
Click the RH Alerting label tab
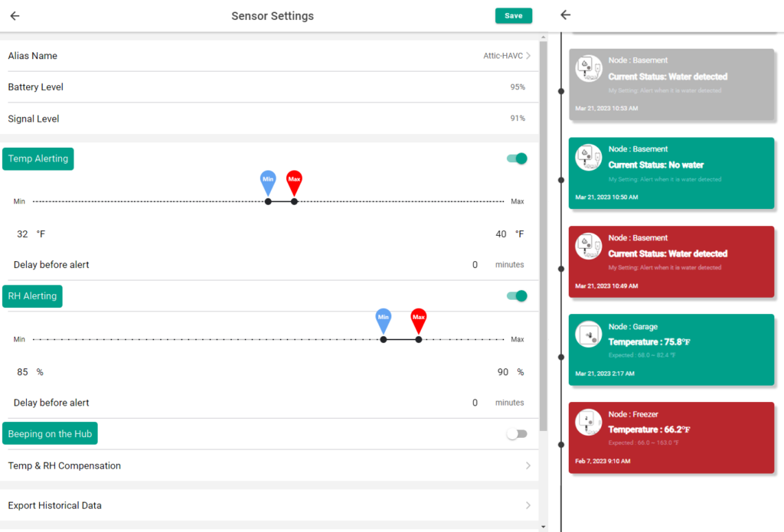point(32,296)
